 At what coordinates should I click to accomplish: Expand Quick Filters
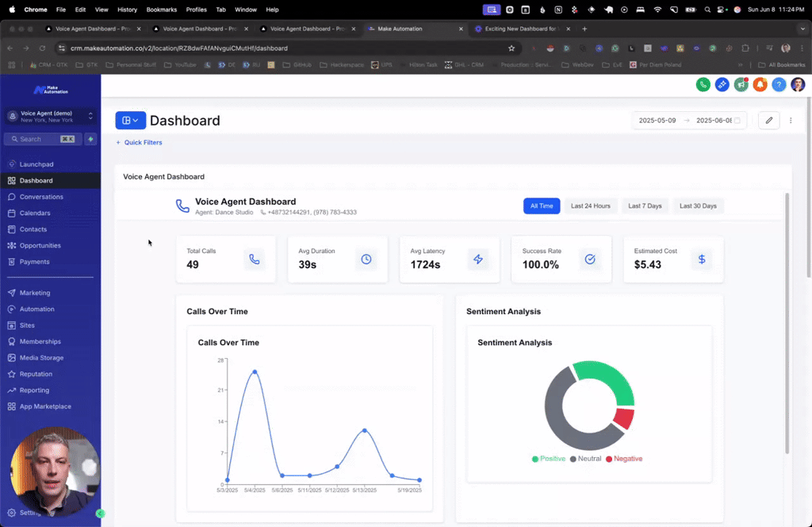coord(140,142)
